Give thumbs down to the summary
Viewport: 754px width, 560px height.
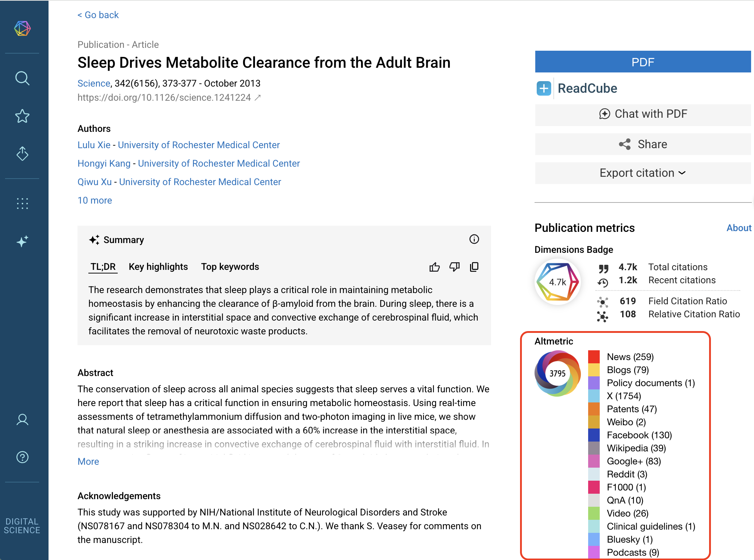tap(454, 267)
